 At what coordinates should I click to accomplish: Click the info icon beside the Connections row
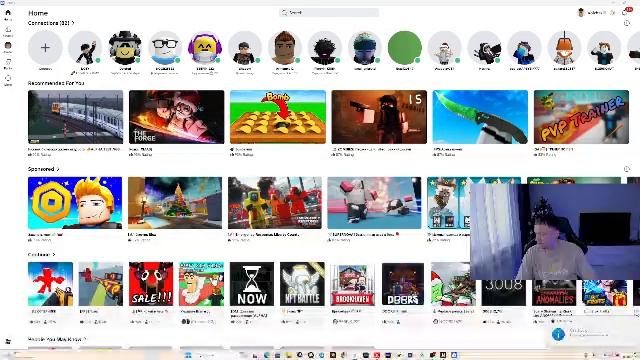(627, 23)
